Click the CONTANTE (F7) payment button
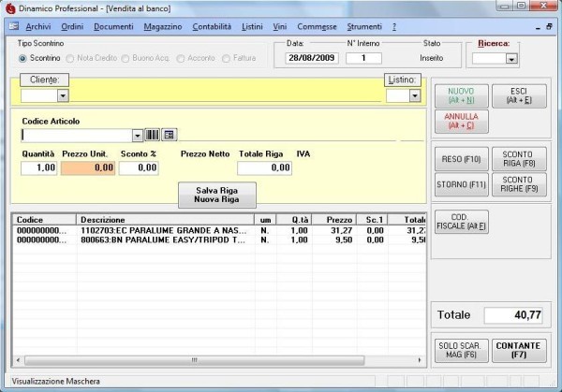562x392 pixels. [x=519, y=351]
